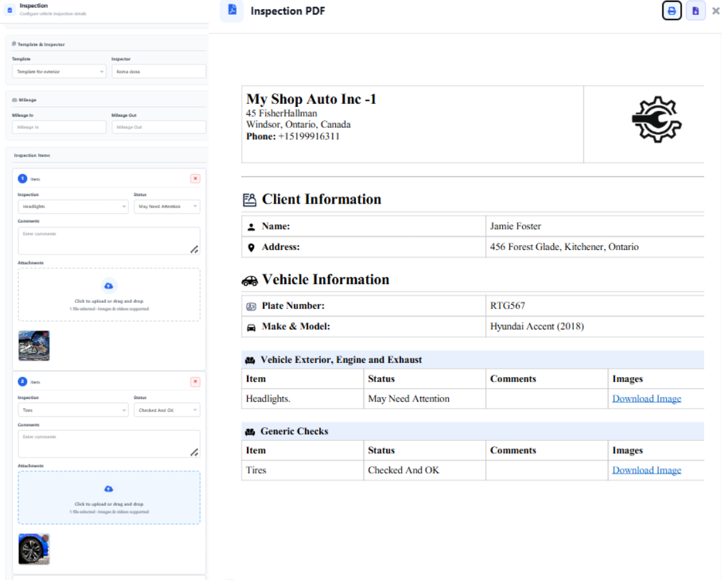Click the wrench gear shop logo
Screen dimensions: 728x580
point(656,120)
